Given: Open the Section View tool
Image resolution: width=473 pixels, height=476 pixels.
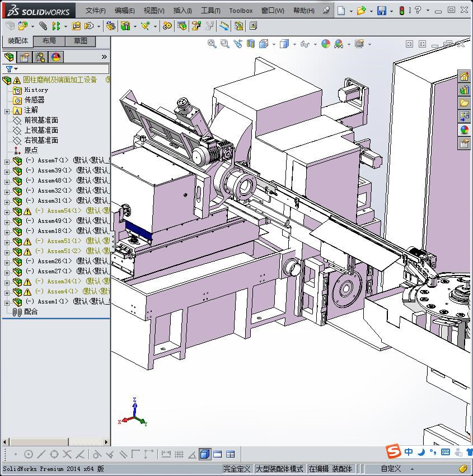Looking at the screenshot, I should tap(251, 44).
